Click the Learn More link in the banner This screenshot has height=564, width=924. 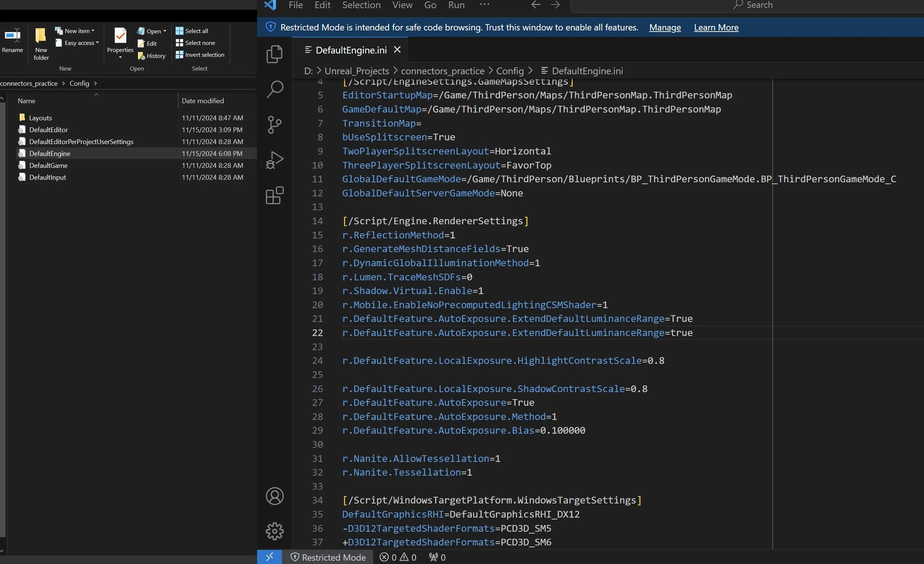click(x=716, y=27)
